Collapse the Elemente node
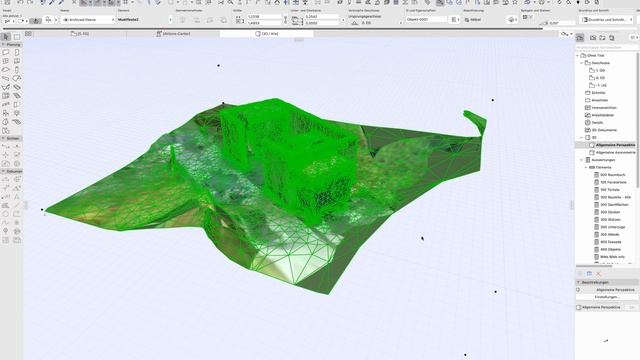This screenshot has height=360, width=640. coord(587,167)
